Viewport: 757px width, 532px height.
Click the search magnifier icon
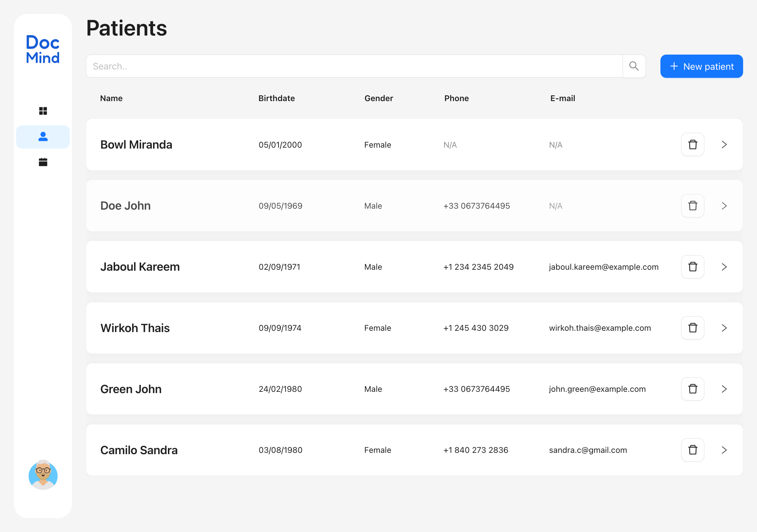(634, 66)
